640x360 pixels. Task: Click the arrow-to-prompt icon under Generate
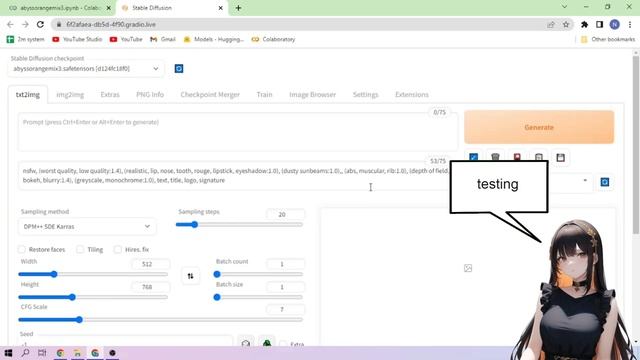[473, 158]
